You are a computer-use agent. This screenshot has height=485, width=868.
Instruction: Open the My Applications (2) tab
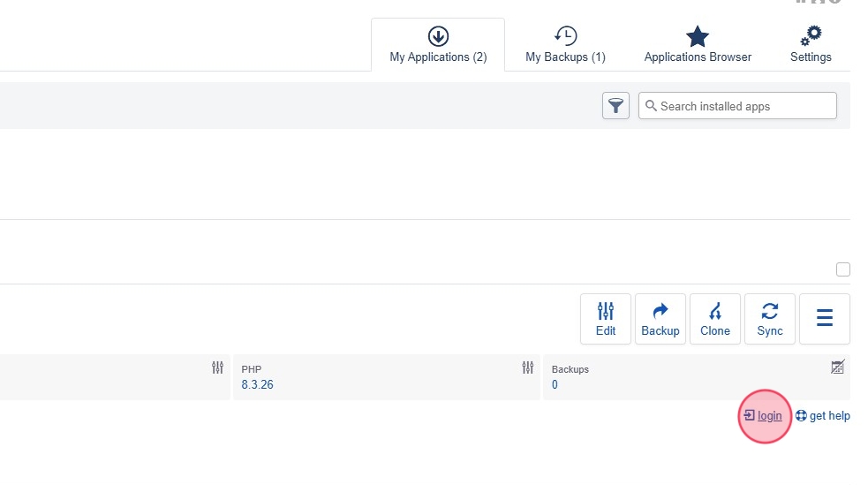pos(438,45)
